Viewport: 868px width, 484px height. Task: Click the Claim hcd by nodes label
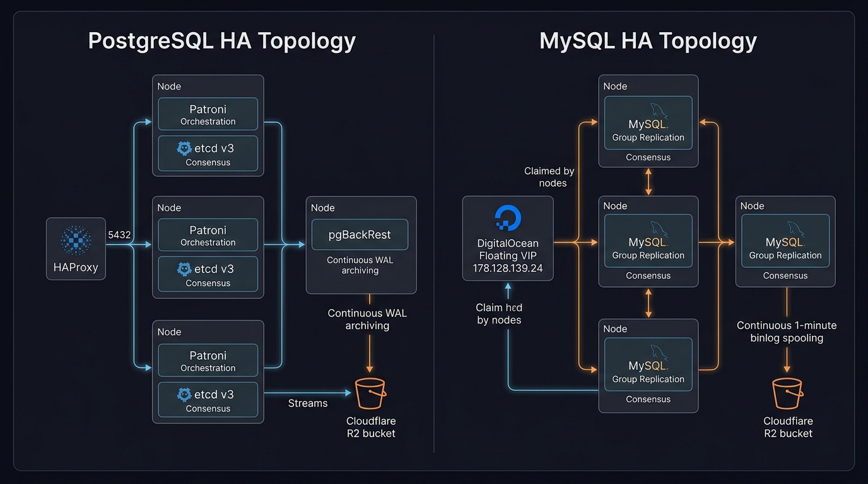499,314
